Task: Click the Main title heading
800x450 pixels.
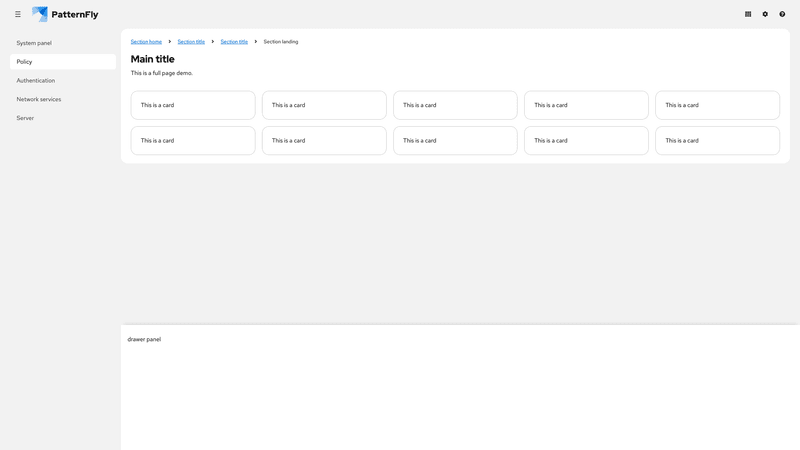Action: coord(152,59)
